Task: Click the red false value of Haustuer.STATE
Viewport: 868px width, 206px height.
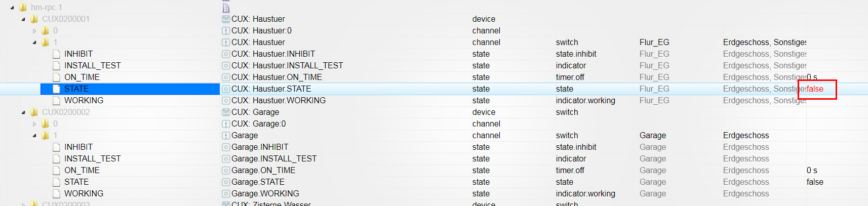Action: click(x=815, y=89)
